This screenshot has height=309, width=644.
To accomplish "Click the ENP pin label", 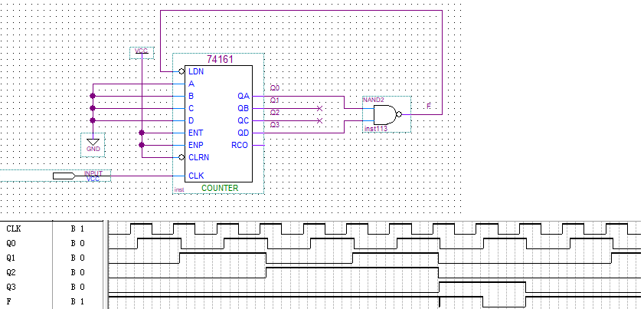I will [x=195, y=145].
